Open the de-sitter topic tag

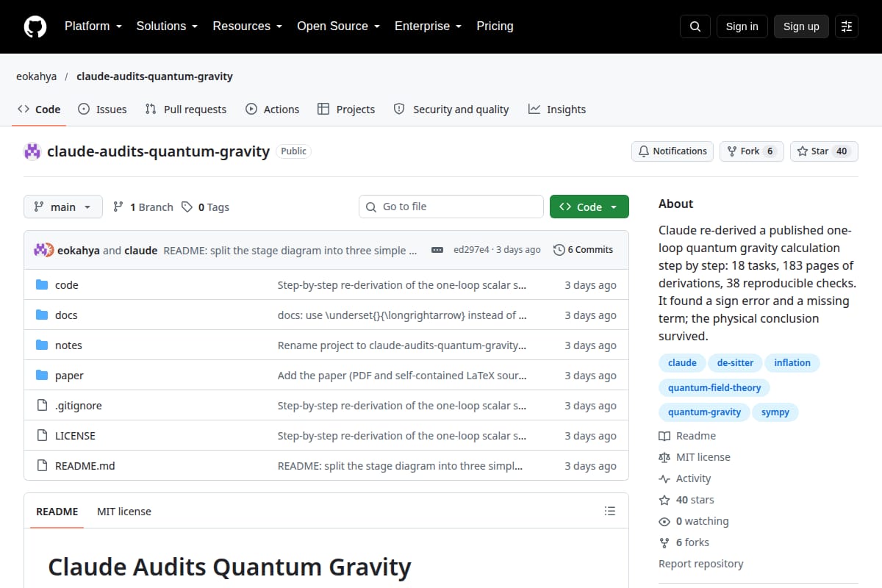pos(736,362)
